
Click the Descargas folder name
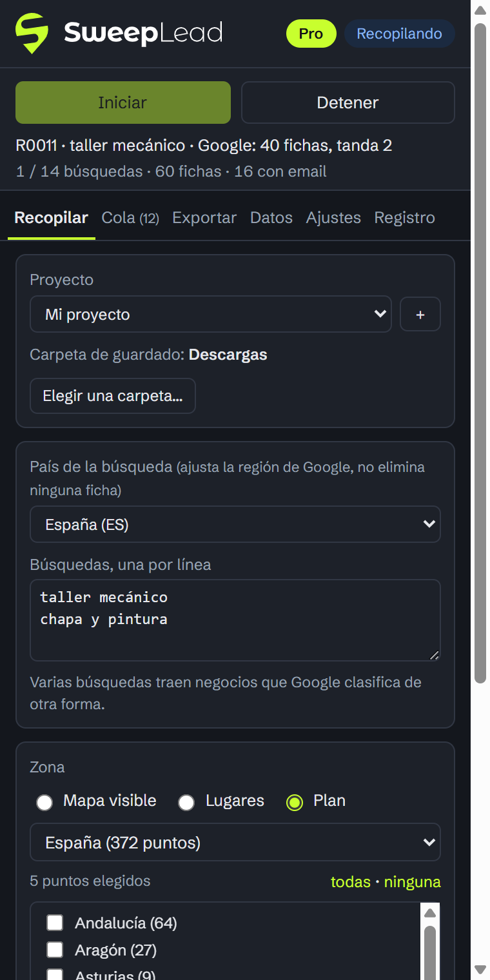[228, 355]
